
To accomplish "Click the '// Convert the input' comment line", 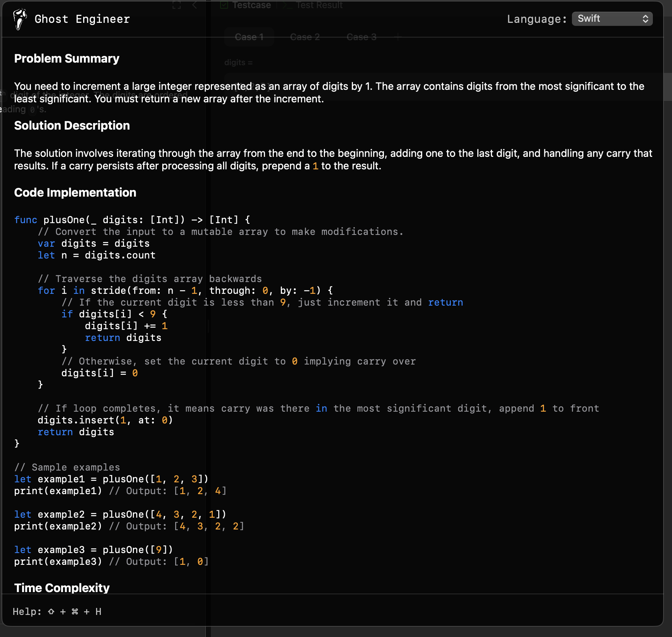I will 221,232.
